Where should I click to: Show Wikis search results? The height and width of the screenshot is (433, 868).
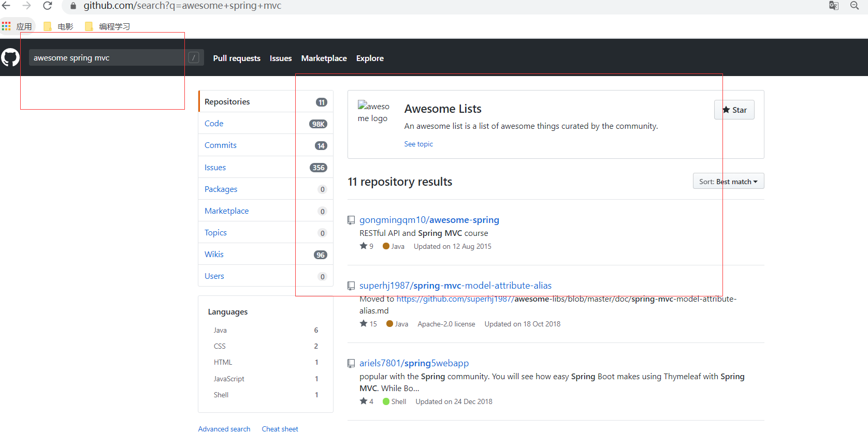click(x=214, y=255)
